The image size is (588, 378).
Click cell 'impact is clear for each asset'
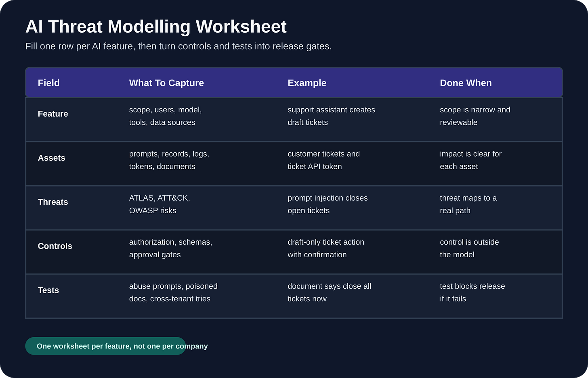(470, 160)
